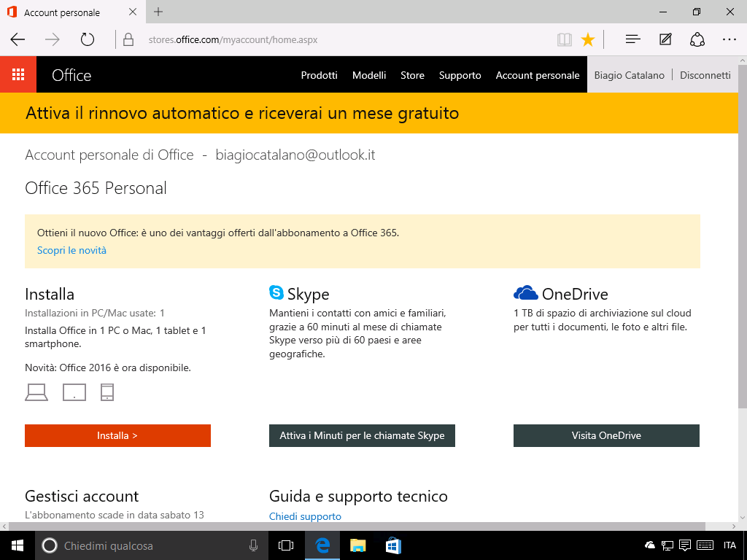747x560 pixels.
Task: Click the smartphone device icon
Action: point(107,392)
